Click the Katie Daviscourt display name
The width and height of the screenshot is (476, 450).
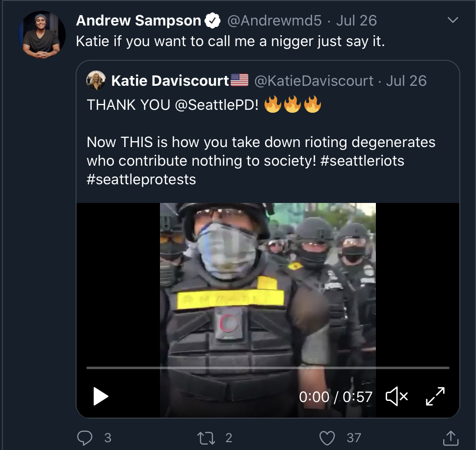coord(170,81)
